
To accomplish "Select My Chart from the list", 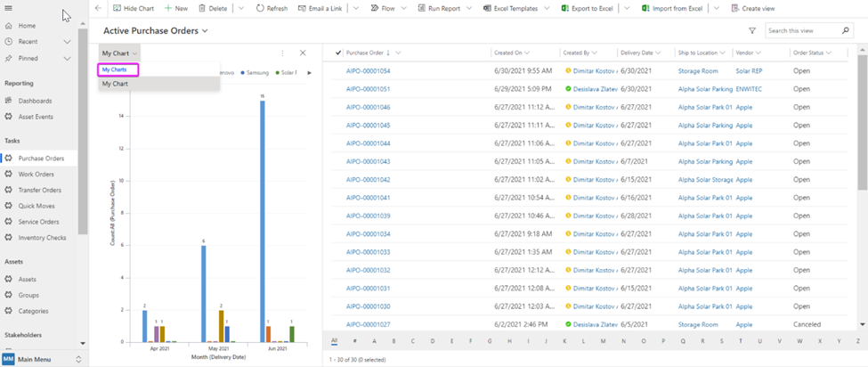I will click(x=116, y=84).
